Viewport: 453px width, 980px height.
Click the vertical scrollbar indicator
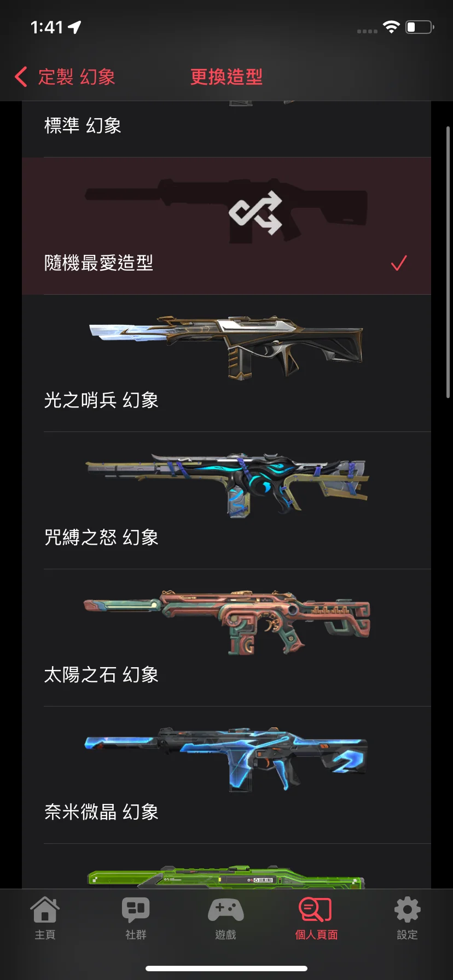(448, 262)
